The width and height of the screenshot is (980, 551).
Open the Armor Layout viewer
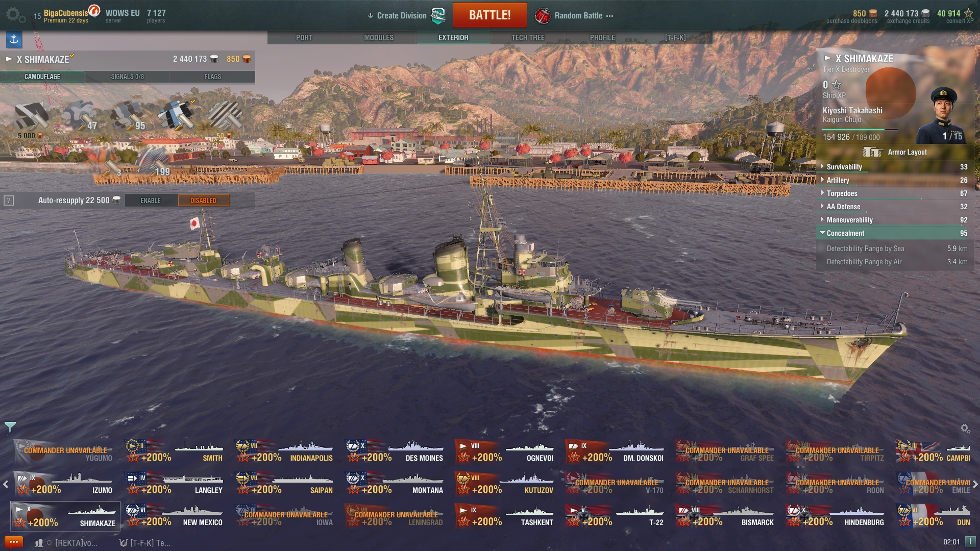895,152
